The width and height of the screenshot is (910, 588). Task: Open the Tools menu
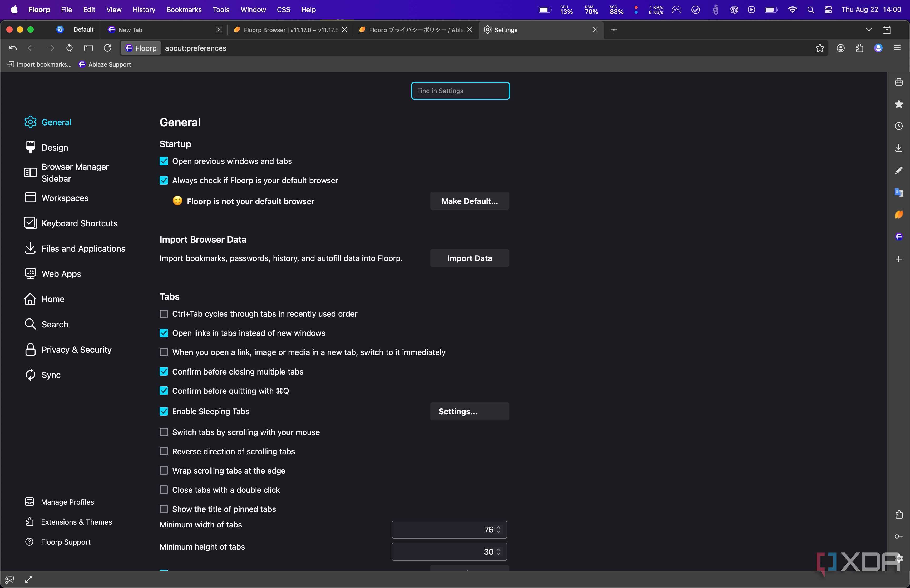(221, 9)
